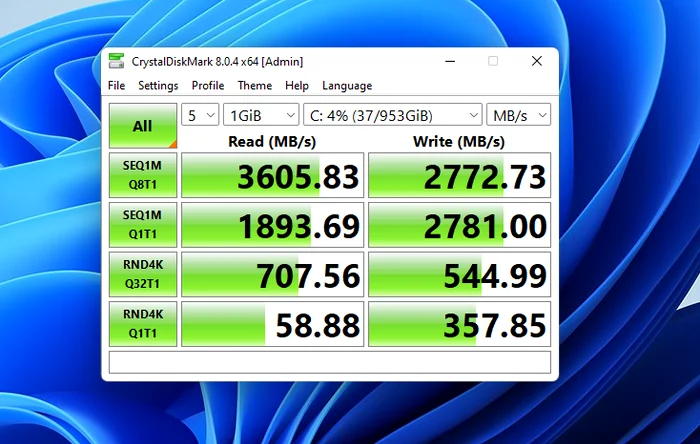The width and height of the screenshot is (700, 444).
Task: Click the 2781.00 write result
Action: (x=459, y=224)
